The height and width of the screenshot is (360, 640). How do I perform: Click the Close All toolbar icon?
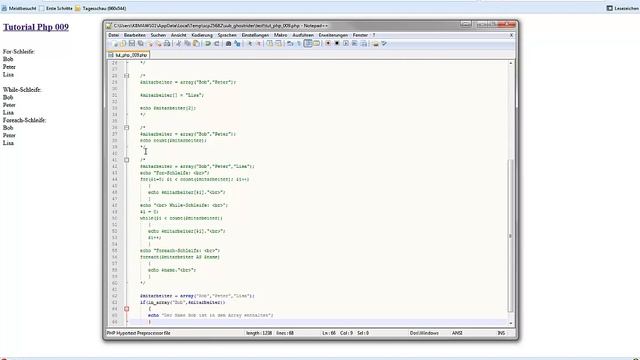pyautogui.click(x=158, y=44)
